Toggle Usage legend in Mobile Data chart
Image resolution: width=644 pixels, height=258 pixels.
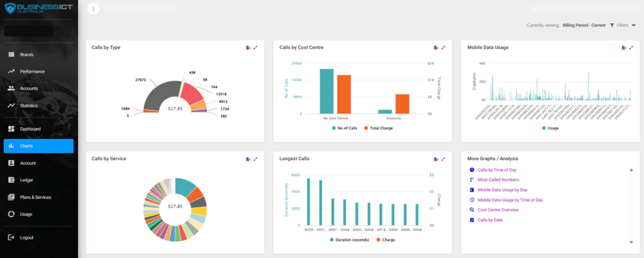coord(550,128)
